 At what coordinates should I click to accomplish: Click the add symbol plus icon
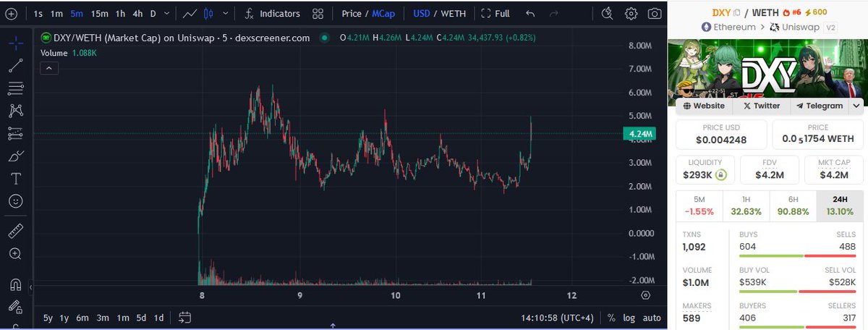click(10, 13)
